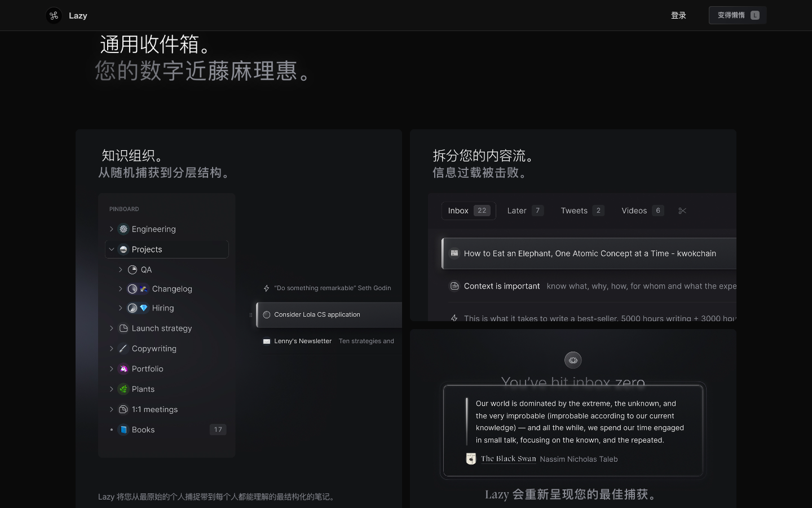Click the drag handle beside Consider Lola CS application

[x=251, y=315]
